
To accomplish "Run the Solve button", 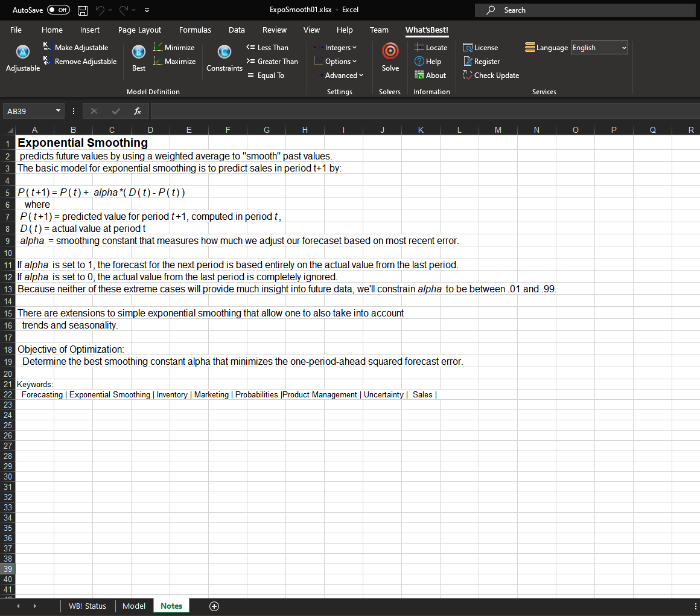I will click(390, 57).
